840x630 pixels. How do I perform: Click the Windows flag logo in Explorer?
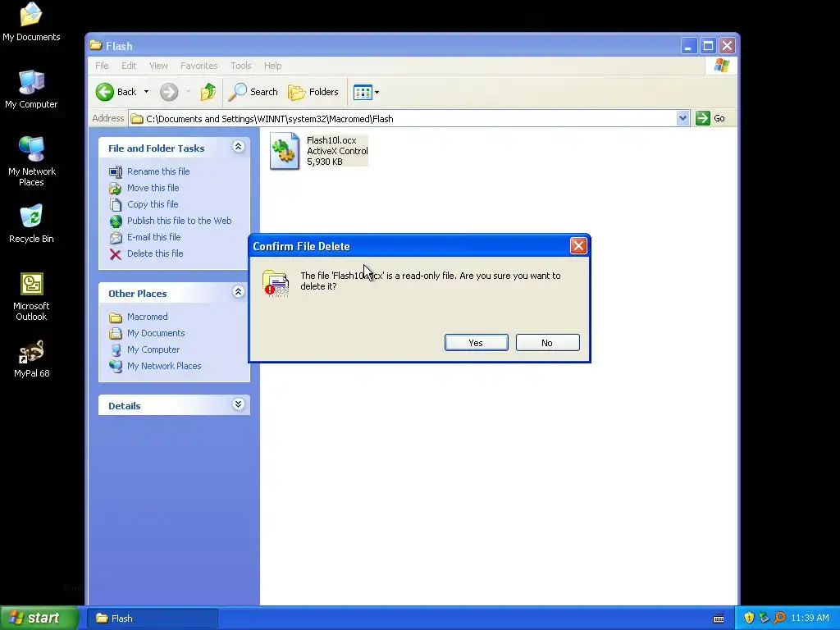pos(722,66)
